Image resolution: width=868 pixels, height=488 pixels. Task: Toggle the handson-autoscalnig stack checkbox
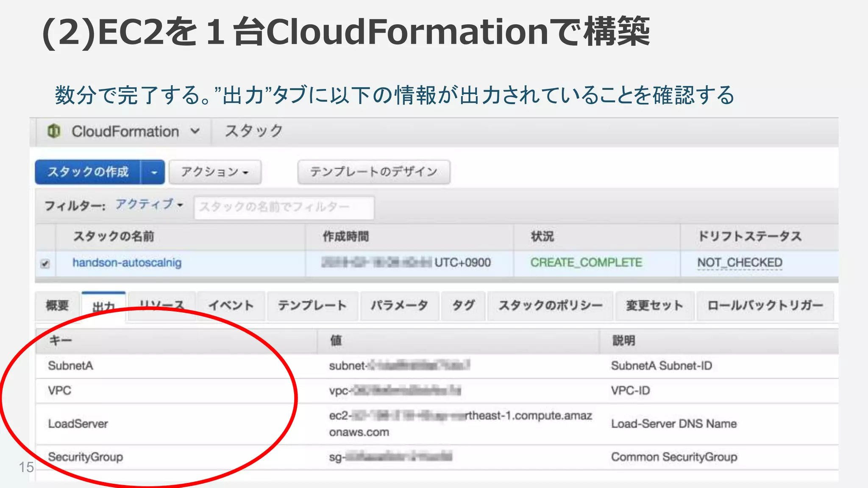[45, 263]
